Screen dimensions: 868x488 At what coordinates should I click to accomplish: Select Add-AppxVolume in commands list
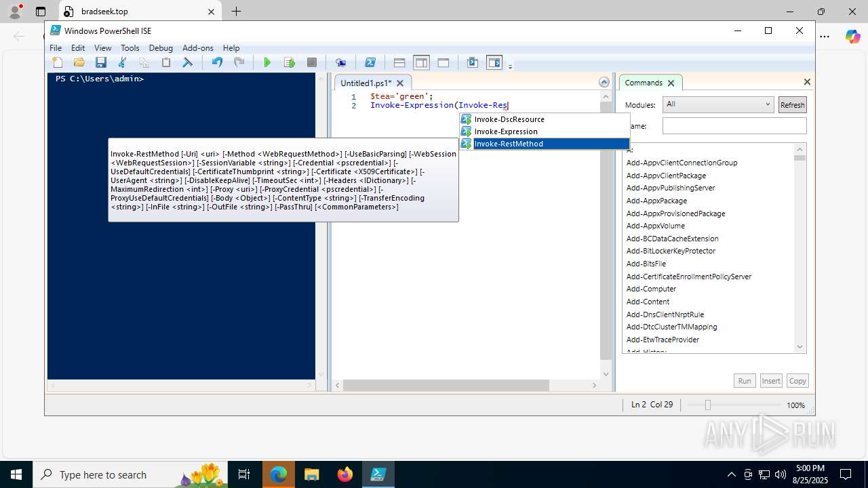click(x=656, y=226)
